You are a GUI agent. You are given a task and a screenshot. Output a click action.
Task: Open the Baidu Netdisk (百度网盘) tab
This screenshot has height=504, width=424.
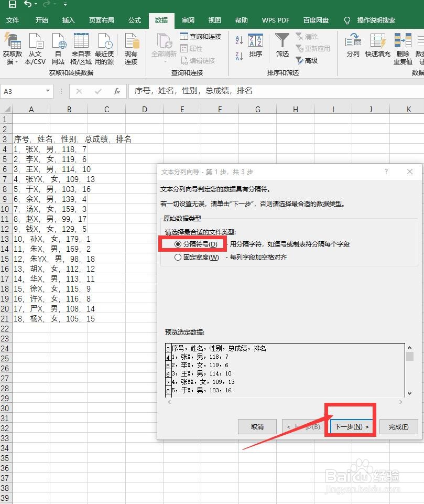click(316, 20)
